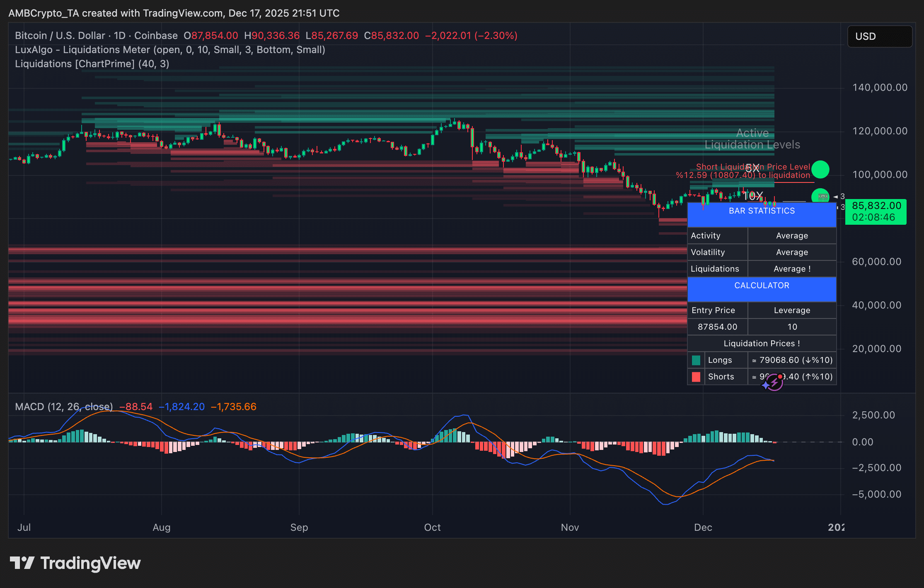Click the LuxAlgo Liquidations Meter indicator title

click(x=170, y=50)
